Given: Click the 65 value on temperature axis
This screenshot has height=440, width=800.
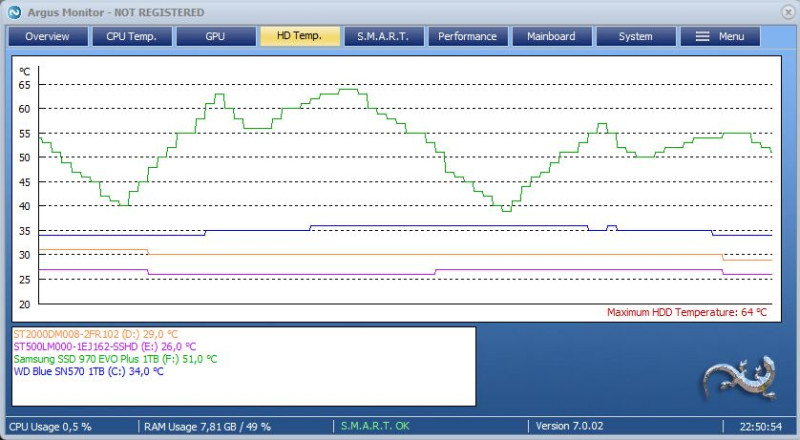Looking at the screenshot, I should coord(24,85).
